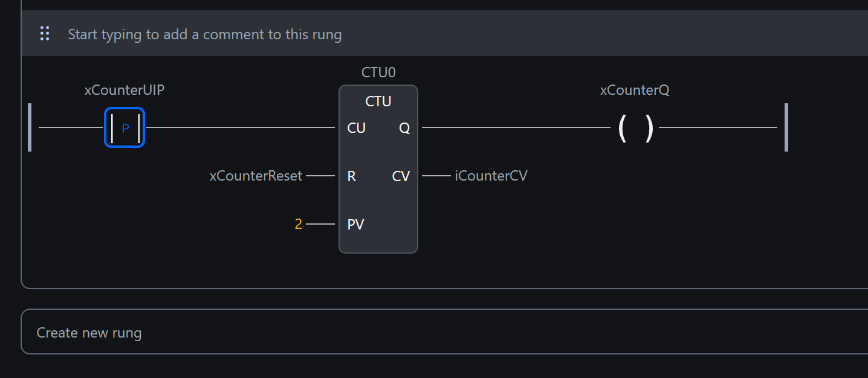Click the R reset input pin

coord(351,176)
